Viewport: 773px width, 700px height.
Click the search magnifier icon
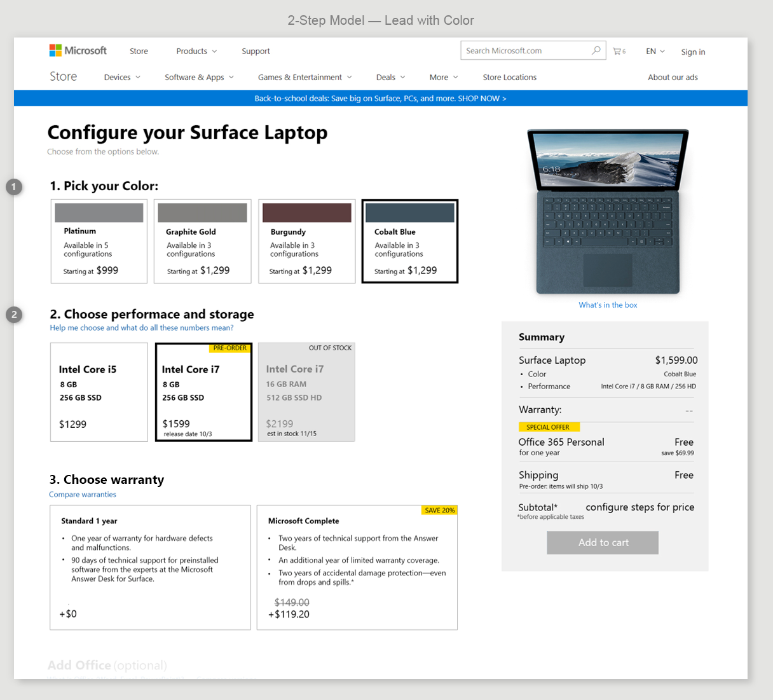596,51
